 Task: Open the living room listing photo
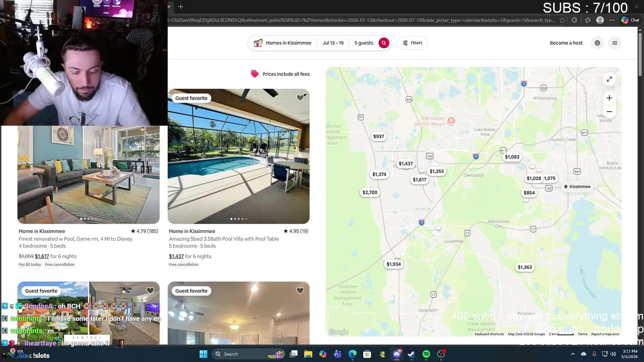pyautogui.click(x=89, y=174)
